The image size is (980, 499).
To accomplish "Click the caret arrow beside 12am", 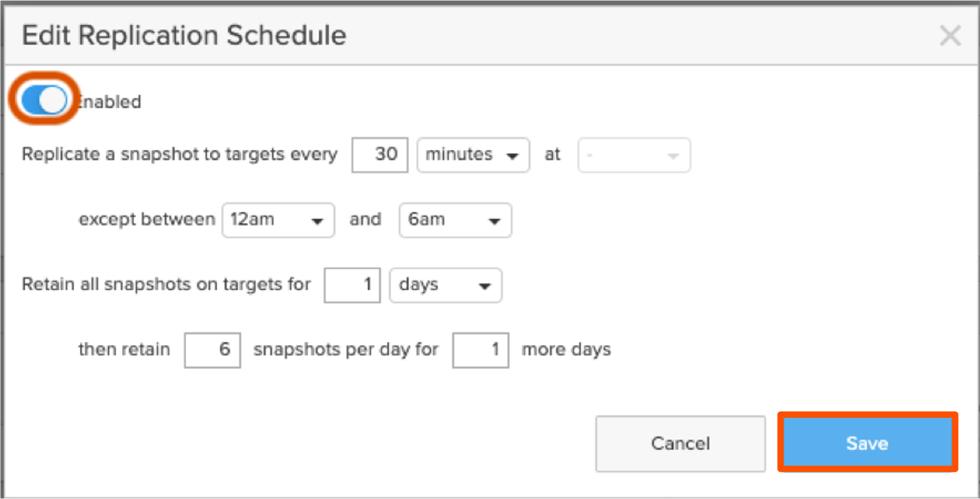I will tap(317, 221).
